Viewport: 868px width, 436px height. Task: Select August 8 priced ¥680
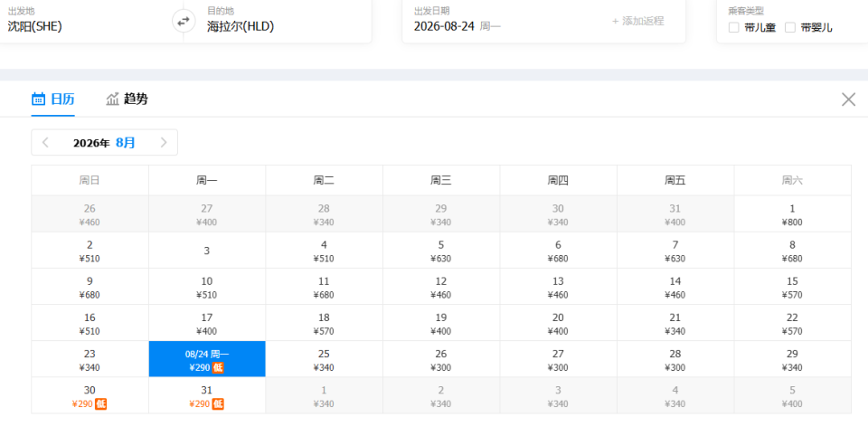coord(793,251)
